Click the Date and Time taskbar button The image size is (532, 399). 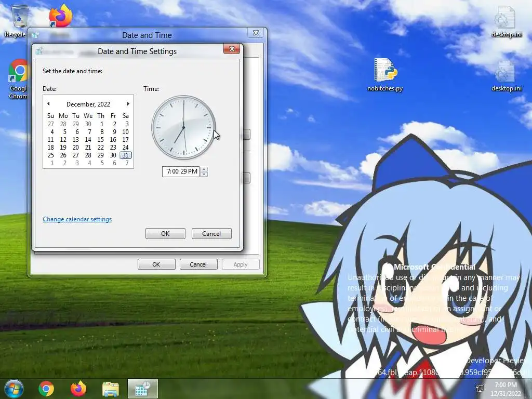point(142,389)
